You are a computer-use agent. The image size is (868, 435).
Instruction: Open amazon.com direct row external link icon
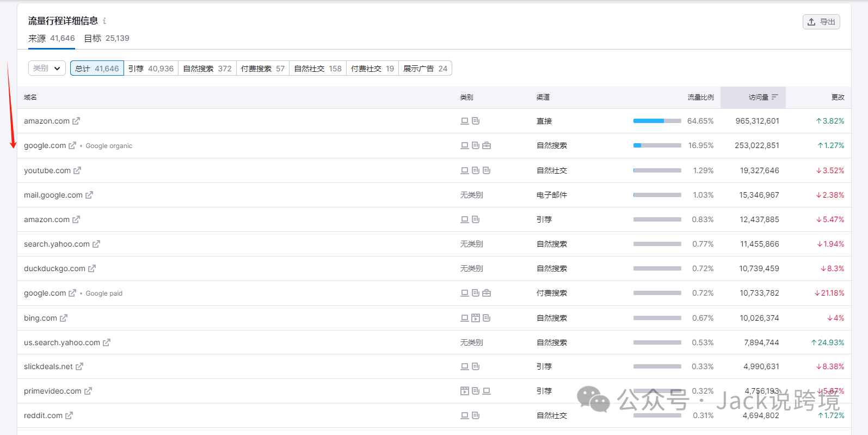pyautogui.click(x=76, y=121)
